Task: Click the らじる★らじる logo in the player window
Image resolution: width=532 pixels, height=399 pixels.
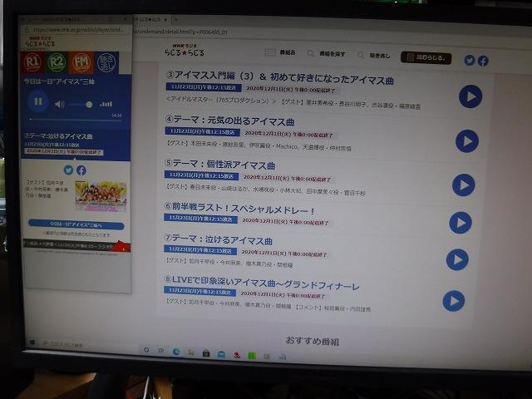Action: click(40, 42)
